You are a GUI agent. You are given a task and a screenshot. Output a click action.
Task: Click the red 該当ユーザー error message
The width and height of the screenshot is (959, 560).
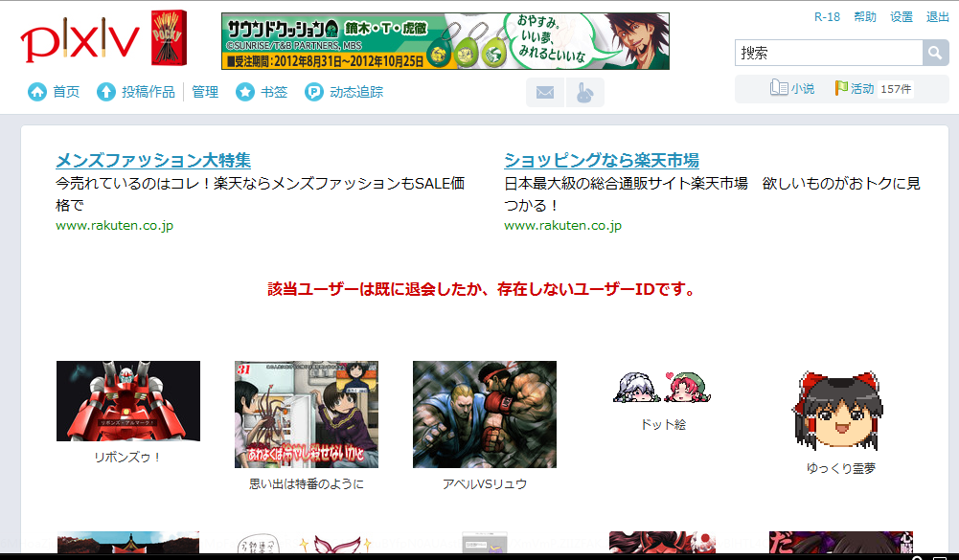click(x=482, y=289)
